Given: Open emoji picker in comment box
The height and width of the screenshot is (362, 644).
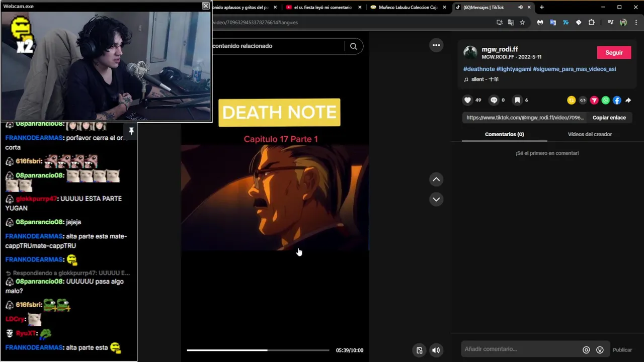Looking at the screenshot, I should click(x=600, y=350).
